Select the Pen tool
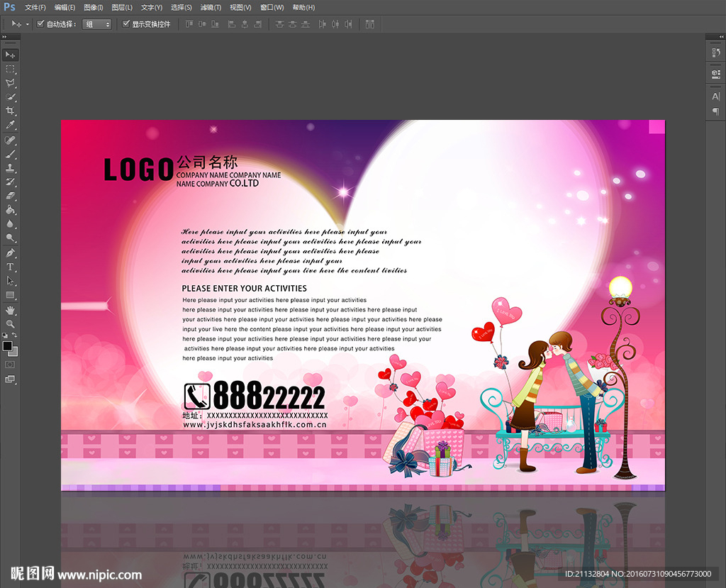 (10, 253)
